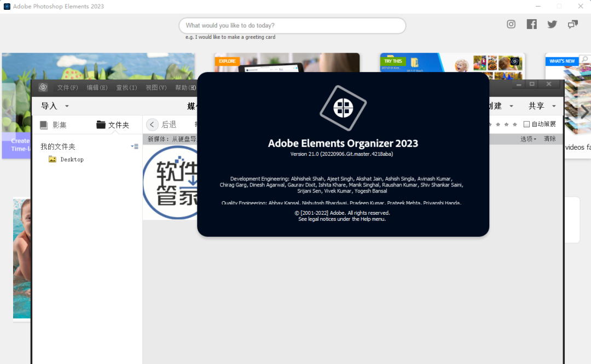Image resolution: width=591 pixels, height=364 pixels.
Task: Open Instagram via the top social icon
Action: tap(511, 24)
